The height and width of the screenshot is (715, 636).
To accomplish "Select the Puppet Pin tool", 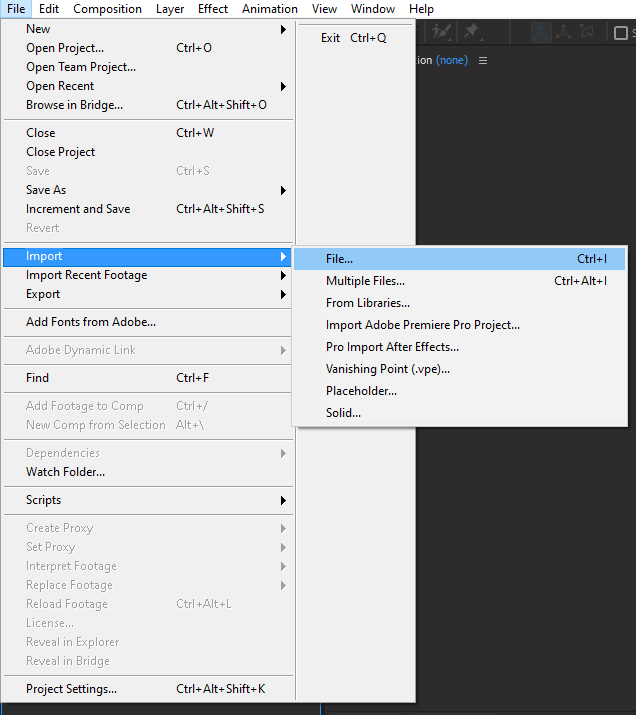I will pos(471,32).
